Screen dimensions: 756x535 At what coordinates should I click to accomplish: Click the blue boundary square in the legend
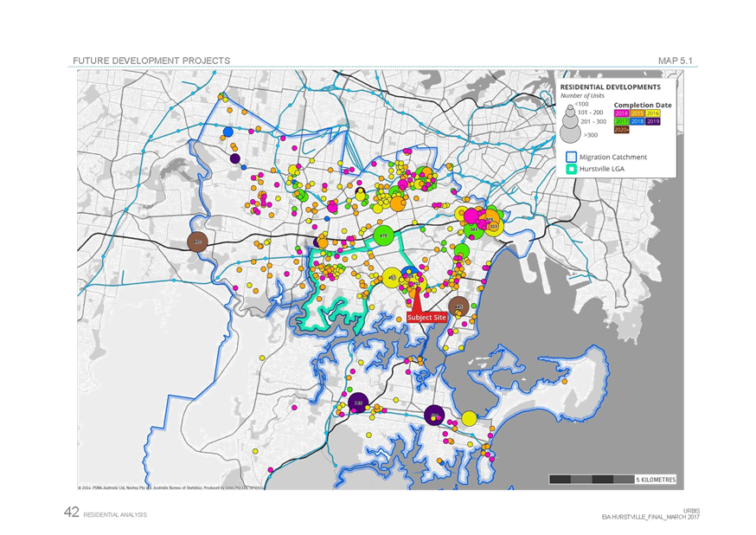571,157
